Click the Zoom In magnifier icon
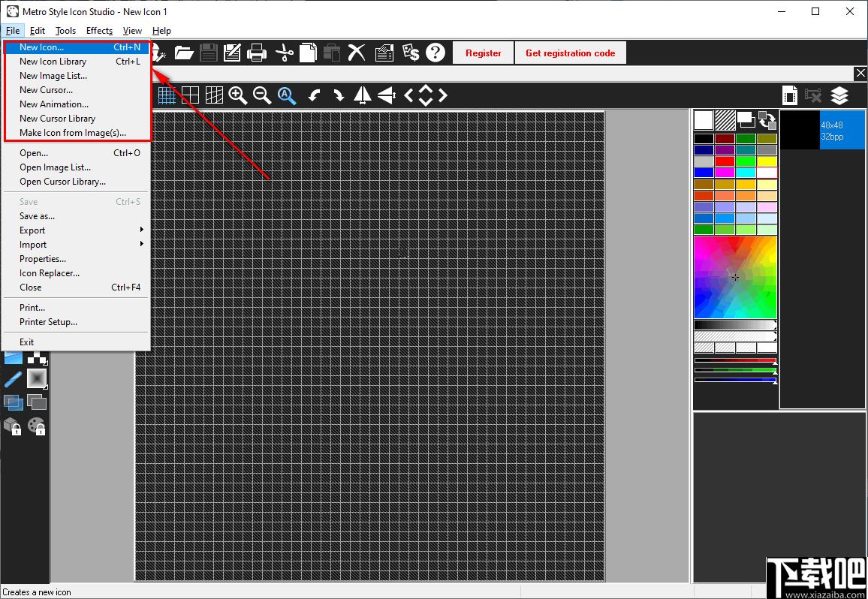The image size is (868, 599). coord(238,95)
